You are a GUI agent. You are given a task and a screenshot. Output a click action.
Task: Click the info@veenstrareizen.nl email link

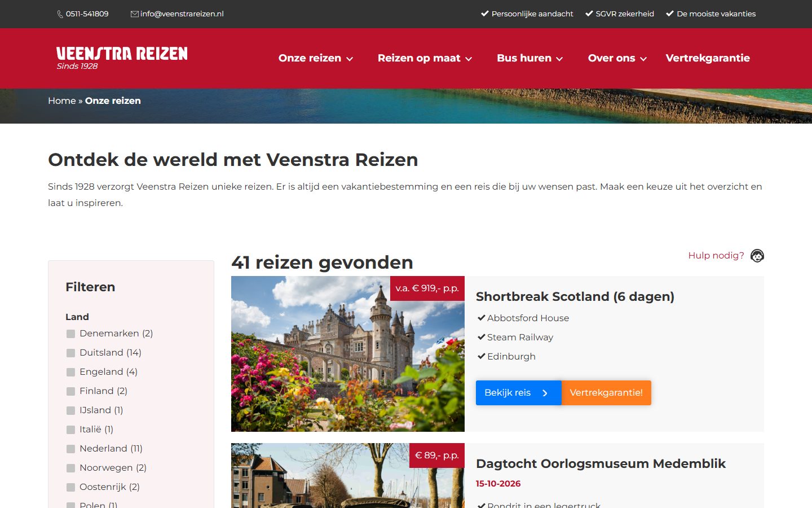182,14
